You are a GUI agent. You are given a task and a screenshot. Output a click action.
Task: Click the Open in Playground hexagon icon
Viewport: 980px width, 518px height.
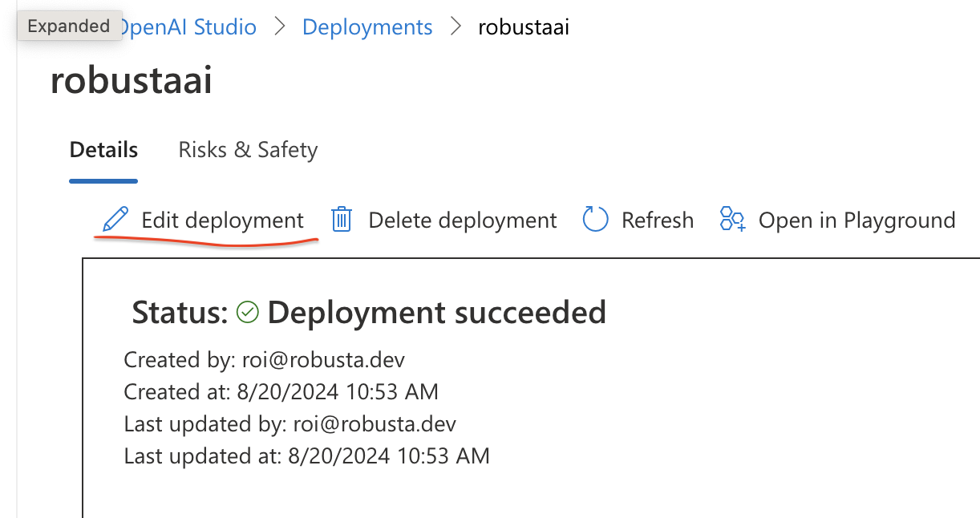732,219
